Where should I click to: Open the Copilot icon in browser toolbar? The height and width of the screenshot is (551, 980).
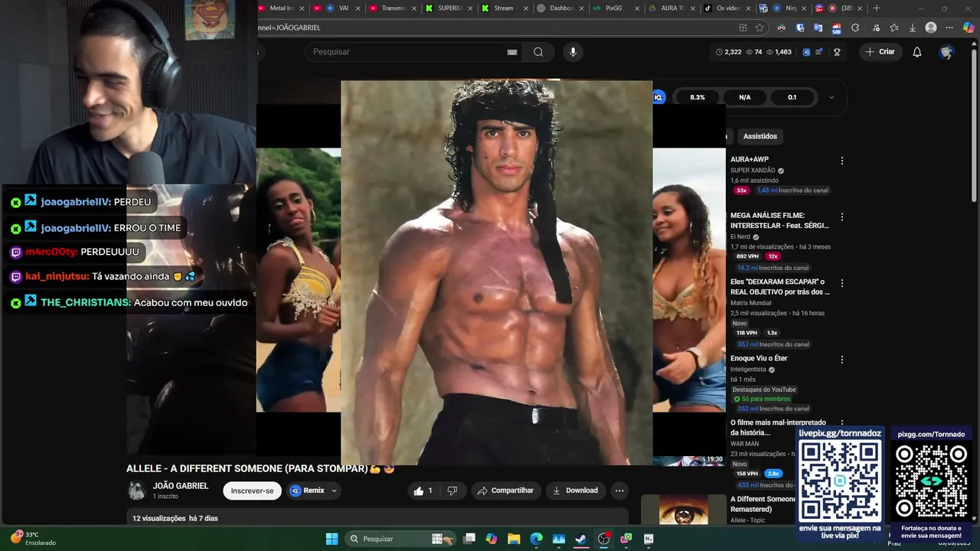pyautogui.click(x=969, y=28)
